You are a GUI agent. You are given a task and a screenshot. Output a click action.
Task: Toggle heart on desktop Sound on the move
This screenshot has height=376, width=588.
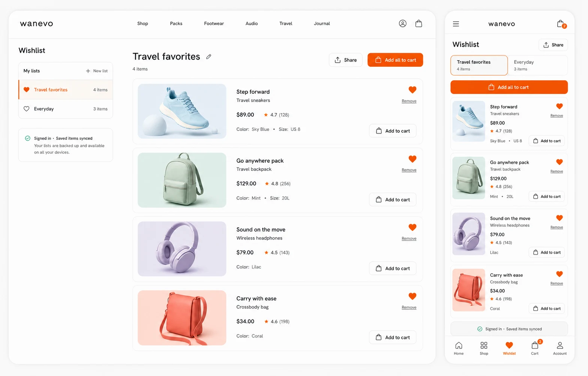click(412, 228)
